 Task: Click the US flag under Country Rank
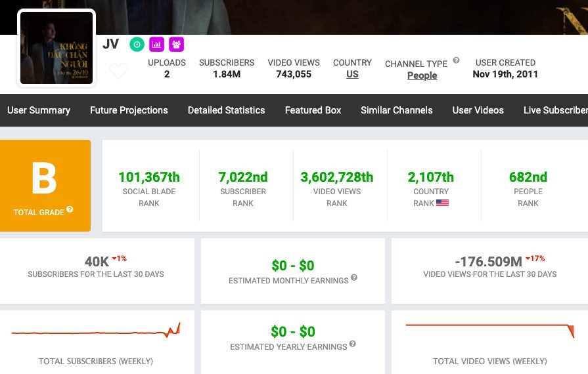(x=442, y=203)
